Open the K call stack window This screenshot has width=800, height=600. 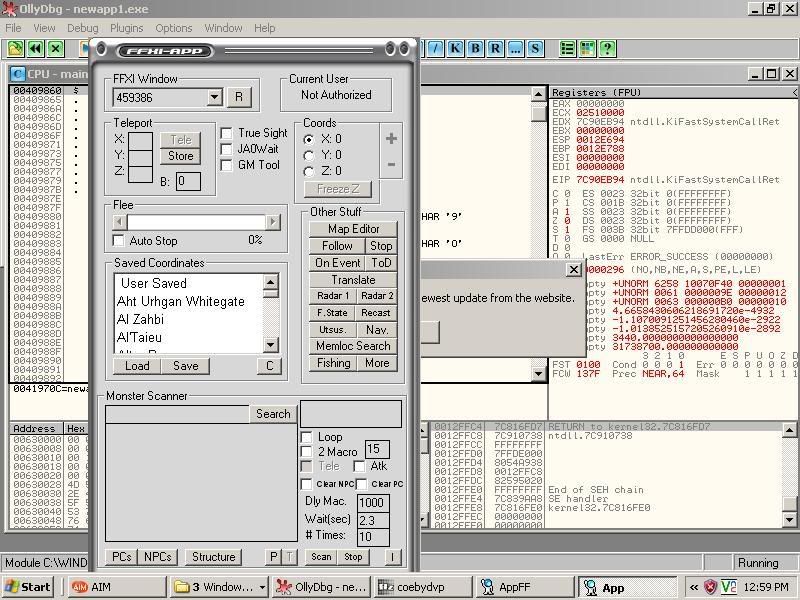(x=455, y=48)
